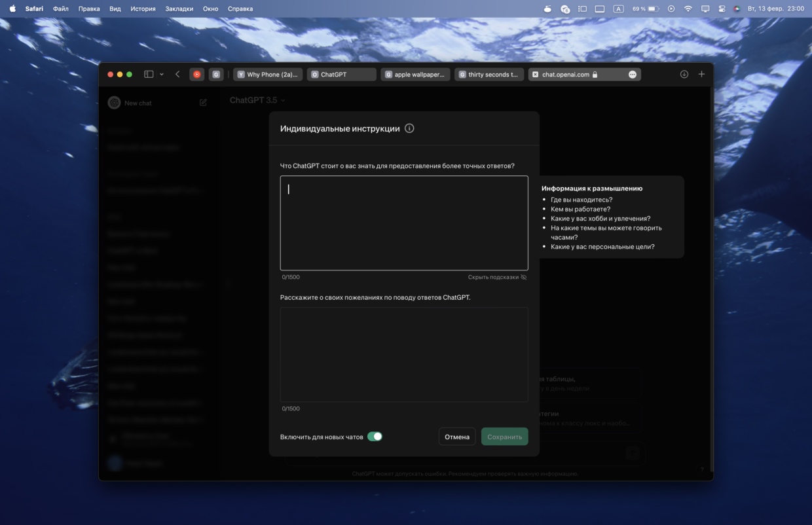Add a new tab with plus icon
Image resolution: width=812 pixels, height=525 pixels.
701,75
